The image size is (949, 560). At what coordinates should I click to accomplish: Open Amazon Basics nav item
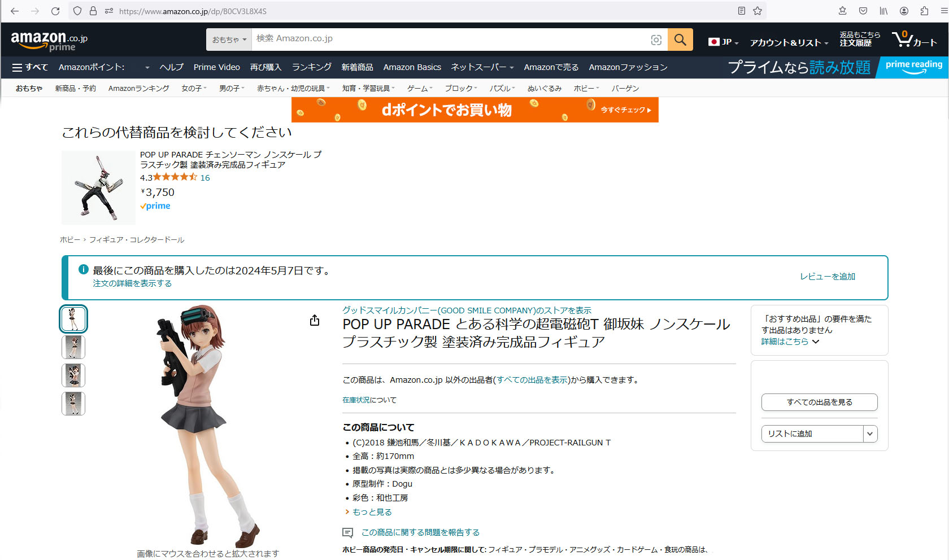pos(412,67)
